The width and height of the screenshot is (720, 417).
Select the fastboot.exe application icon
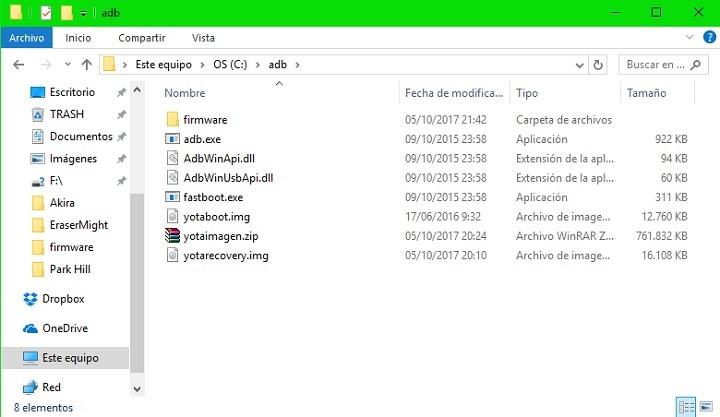point(173,197)
